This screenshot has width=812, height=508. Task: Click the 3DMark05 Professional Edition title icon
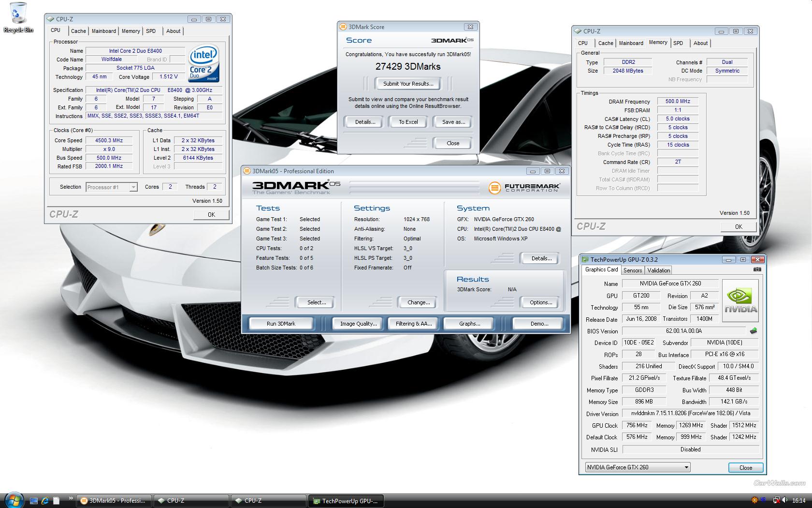247,171
